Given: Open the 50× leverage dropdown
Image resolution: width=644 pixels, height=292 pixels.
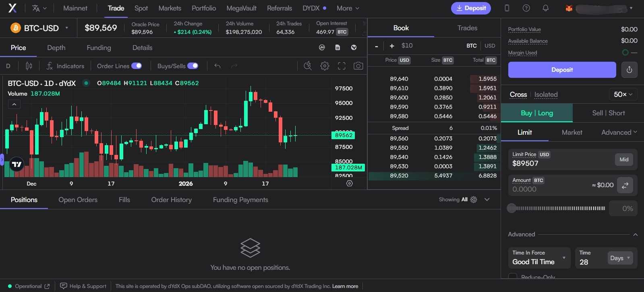Looking at the screenshot, I should (x=623, y=94).
